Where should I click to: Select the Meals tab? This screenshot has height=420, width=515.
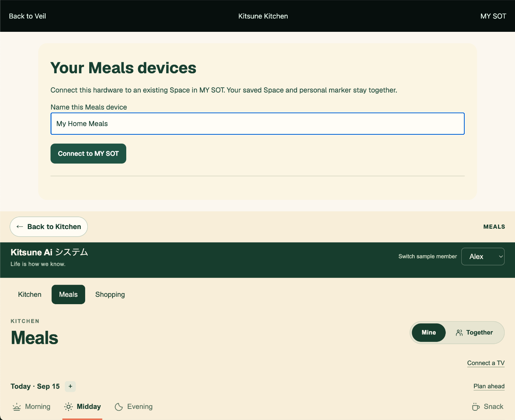coord(68,295)
